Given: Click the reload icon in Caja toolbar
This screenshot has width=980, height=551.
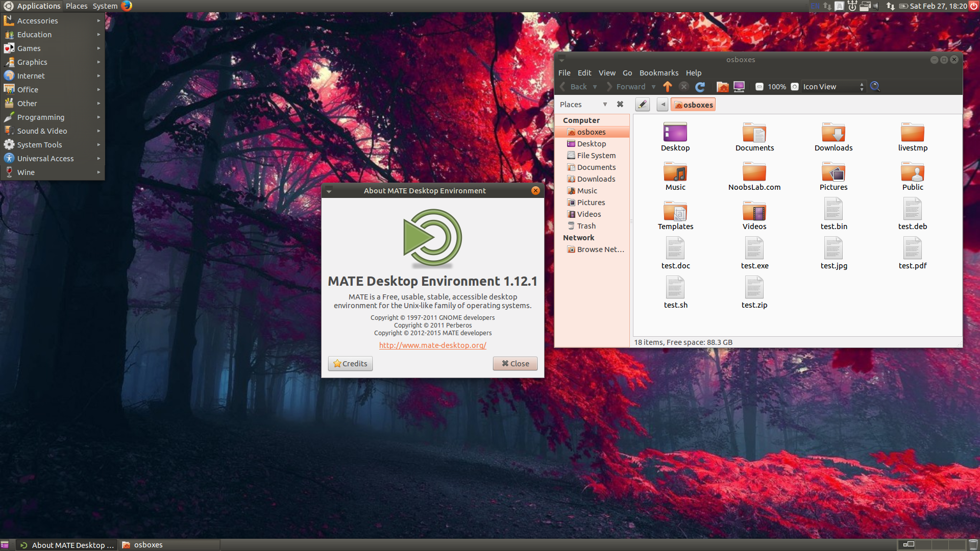Looking at the screenshot, I should point(700,87).
